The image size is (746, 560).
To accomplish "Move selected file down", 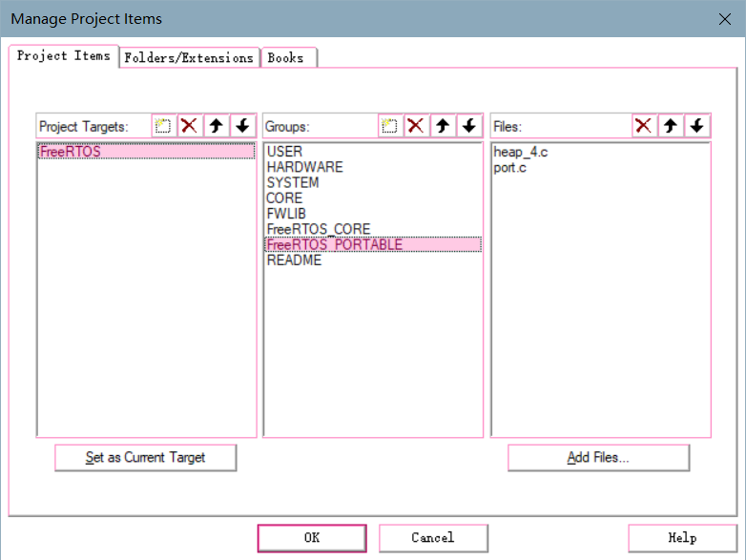I will pos(697,126).
